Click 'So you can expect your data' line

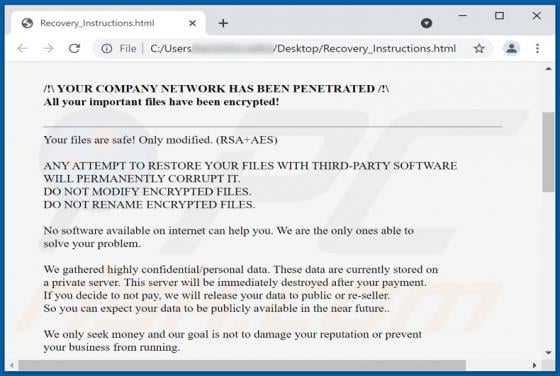(x=217, y=308)
